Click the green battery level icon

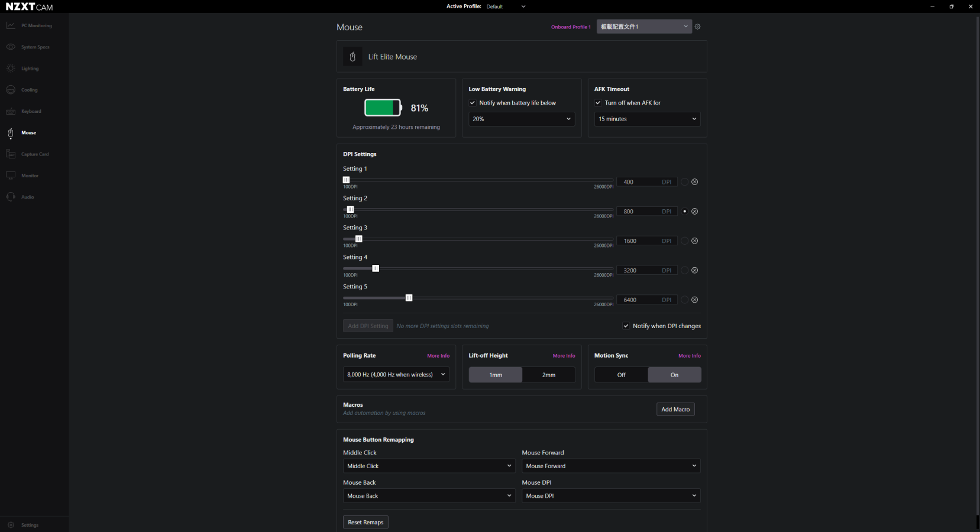coord(383,108)
